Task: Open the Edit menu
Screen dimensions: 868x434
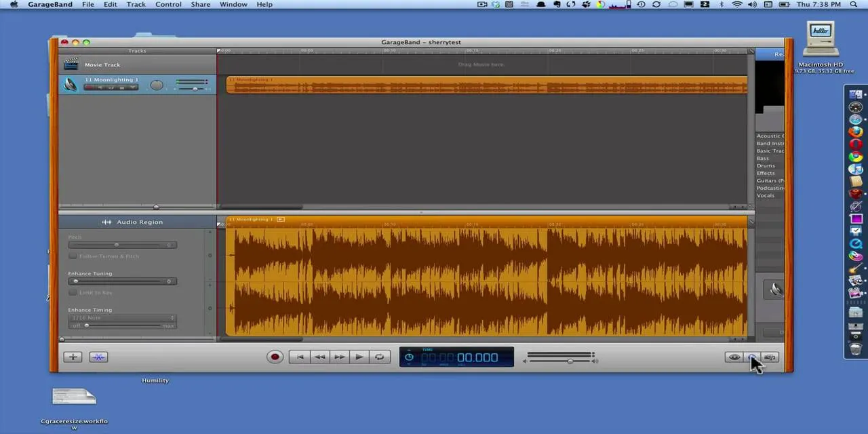Action: (110, 4)
